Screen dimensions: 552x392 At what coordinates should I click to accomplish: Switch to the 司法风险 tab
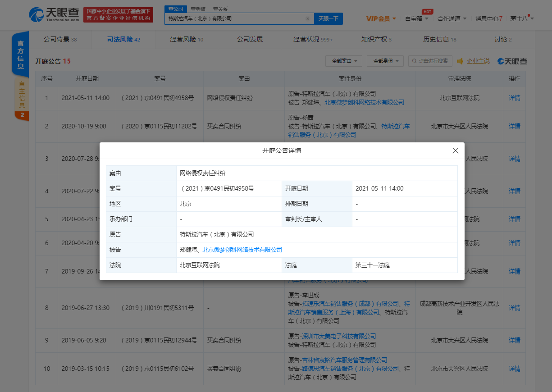click(123, 39)
